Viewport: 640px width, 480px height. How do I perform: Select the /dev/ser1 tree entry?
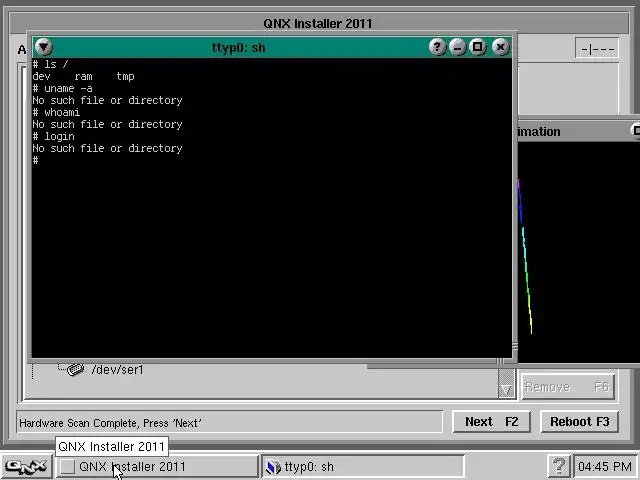[118, 370]
